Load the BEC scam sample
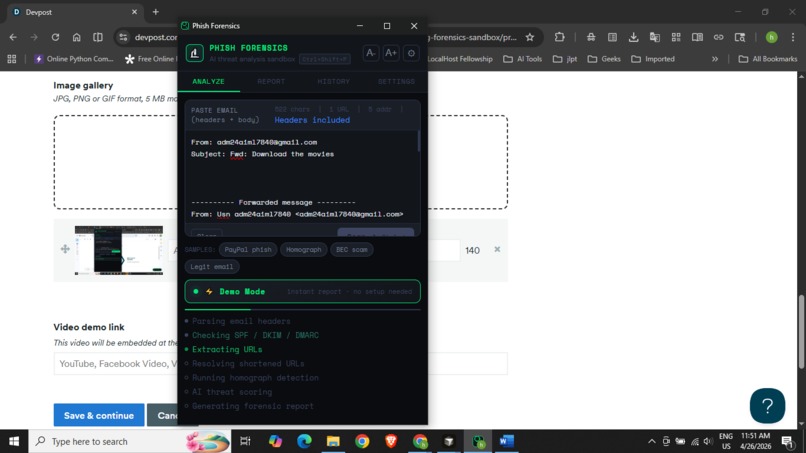This screenshot has width=806, height=453. coord(352,249)
